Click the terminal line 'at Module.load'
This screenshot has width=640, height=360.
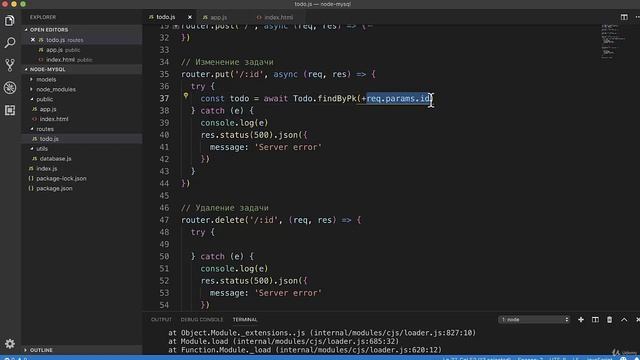point(284,341)
